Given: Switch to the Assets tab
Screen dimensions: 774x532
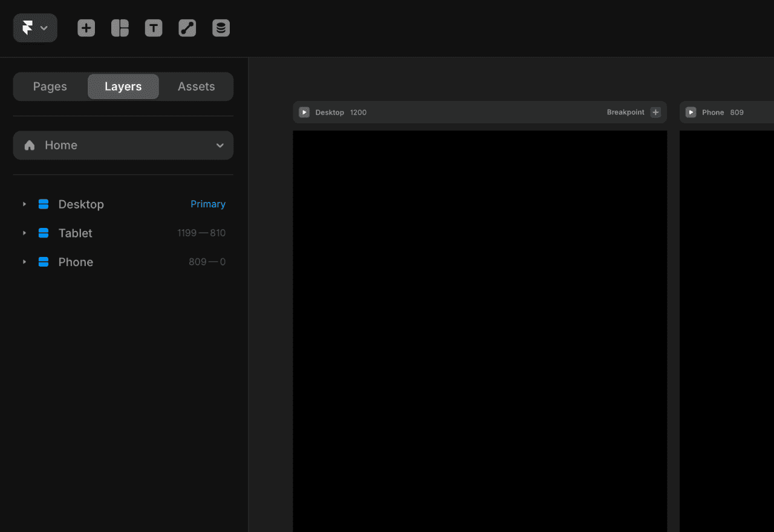Looking at the screenshot, I should pyautogui.click(x=197, y=86).
